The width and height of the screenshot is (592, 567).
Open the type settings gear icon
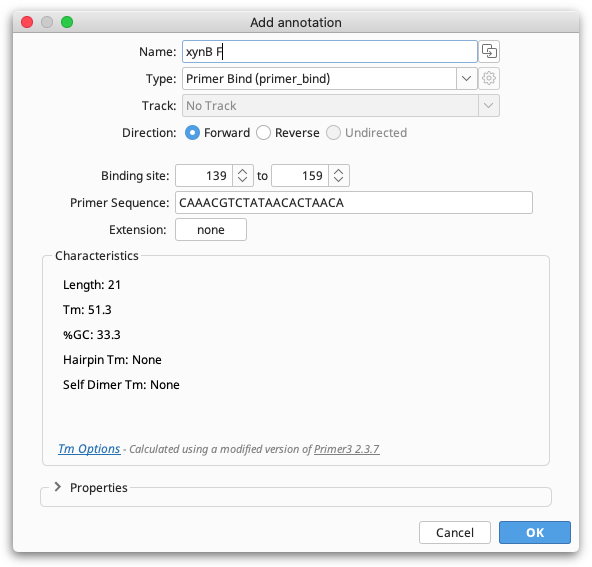click(489, 79)
